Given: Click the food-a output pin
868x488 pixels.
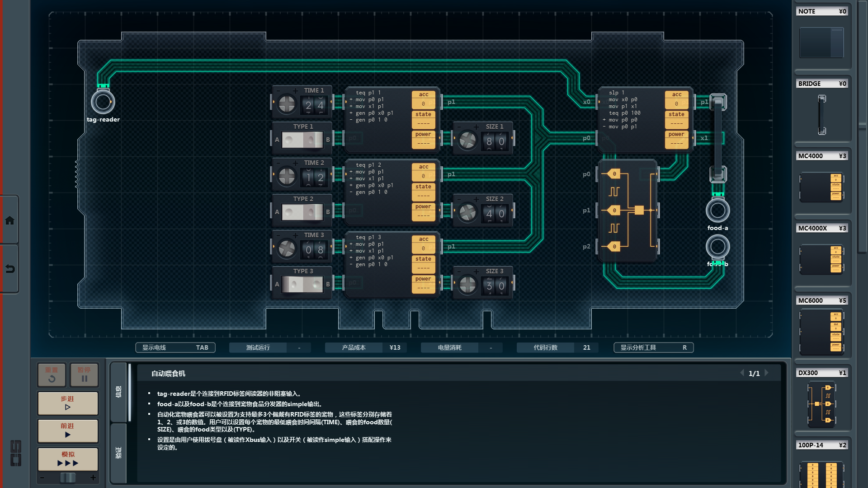Looking at the screenshot, I should (717, 210).
